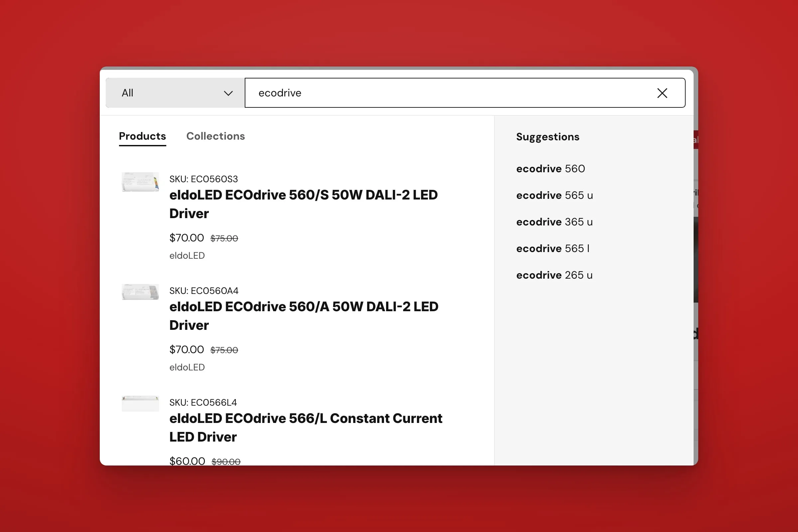Select the Products tab
This screenshot has height=532, width=798.
(143, 136)
